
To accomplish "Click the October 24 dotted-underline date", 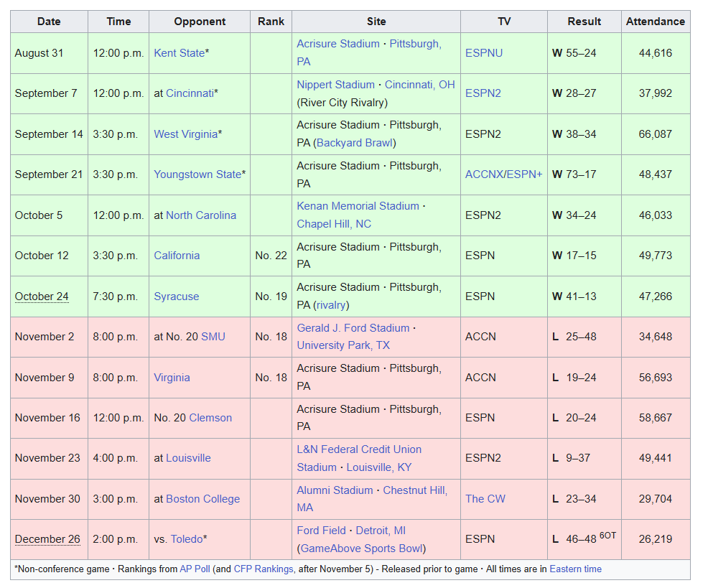I will point(42,297).
